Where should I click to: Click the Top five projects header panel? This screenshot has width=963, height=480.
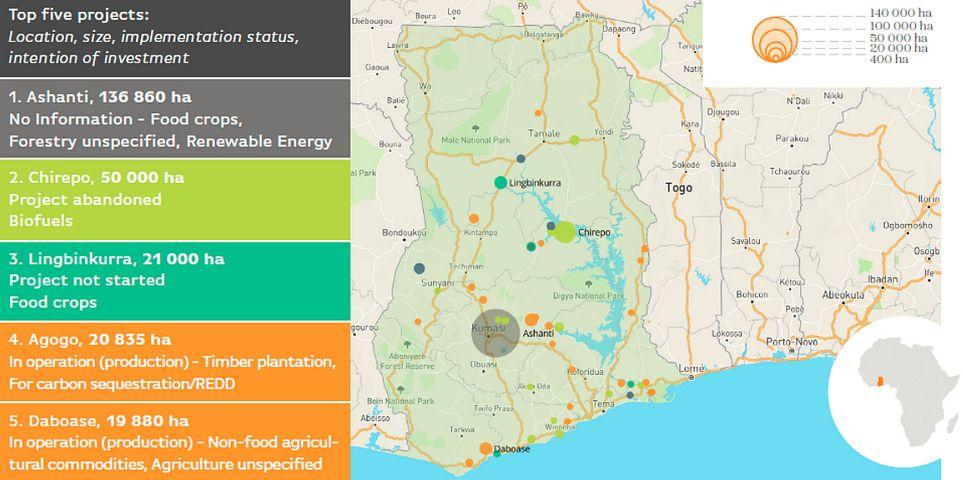[175, 38]
